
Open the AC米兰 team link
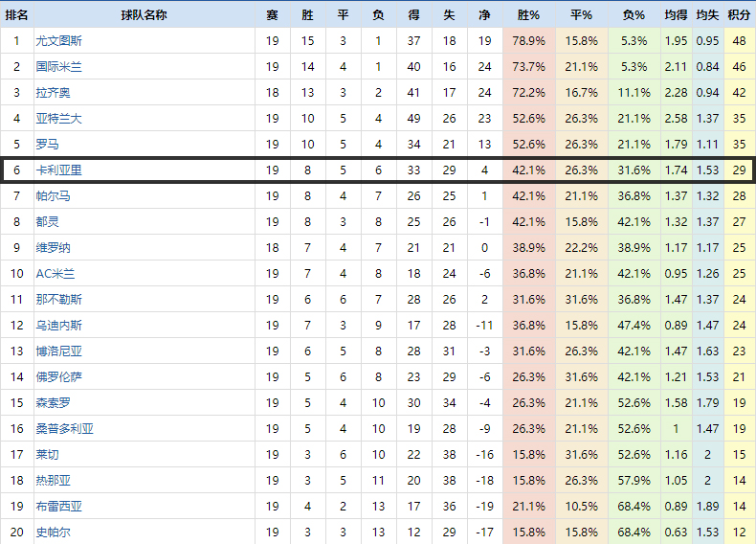[x=56, y=273]
